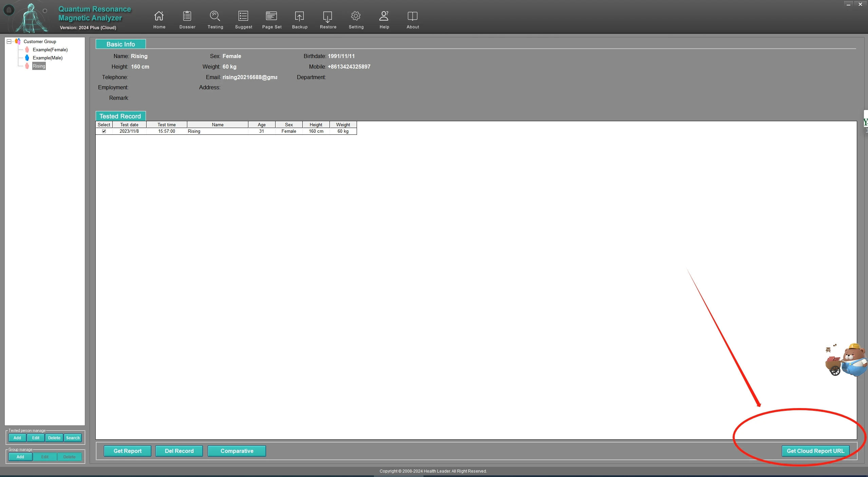Click the Test date column header
Screen dimensions: 868x477
129,125
